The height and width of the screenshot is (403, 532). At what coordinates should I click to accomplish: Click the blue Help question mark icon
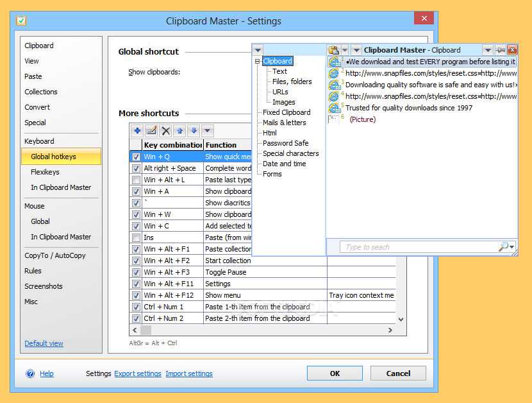(x=30, y=373)
